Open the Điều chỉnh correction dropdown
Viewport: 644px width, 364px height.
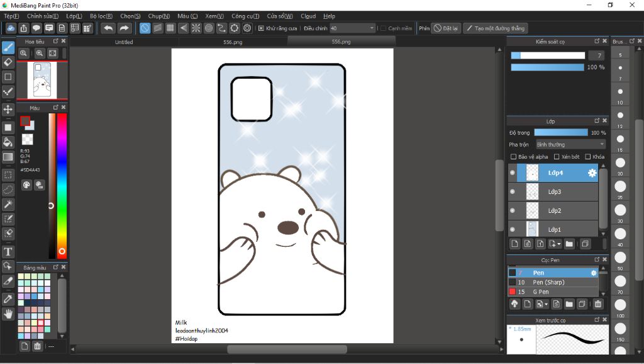pyautogui.click(x=352, y=28)
